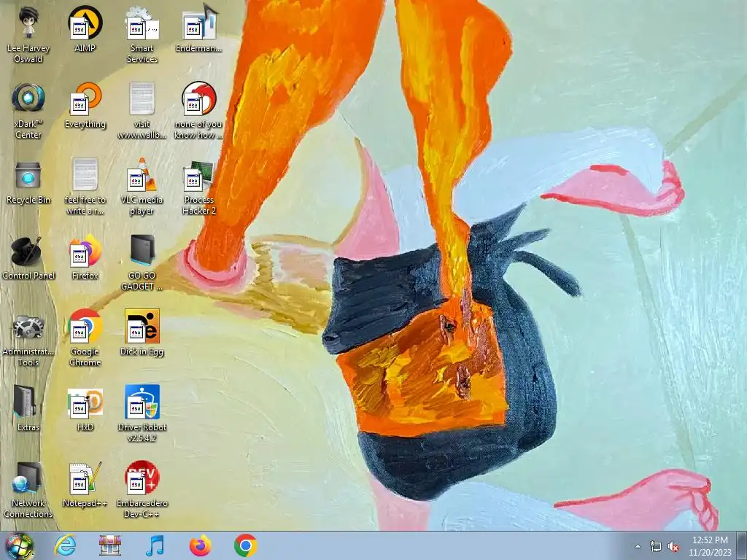This screenshot has width=747, height=560.
Task: Launch Google Chrome from the taskbar
Action: pyautogui.click(x=246, y=545)
